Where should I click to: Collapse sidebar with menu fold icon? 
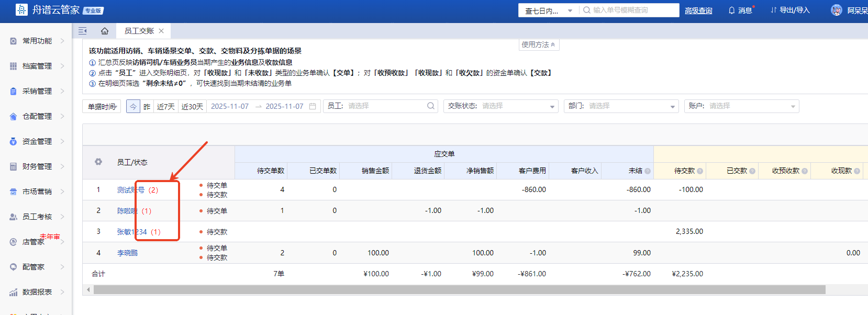tap(83, 31)
